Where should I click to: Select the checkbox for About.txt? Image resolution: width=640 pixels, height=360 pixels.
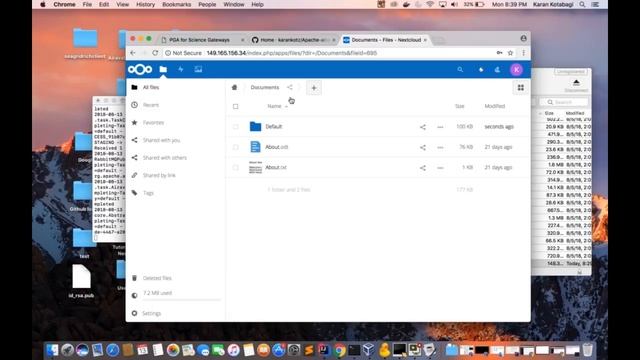click(236, 167)
